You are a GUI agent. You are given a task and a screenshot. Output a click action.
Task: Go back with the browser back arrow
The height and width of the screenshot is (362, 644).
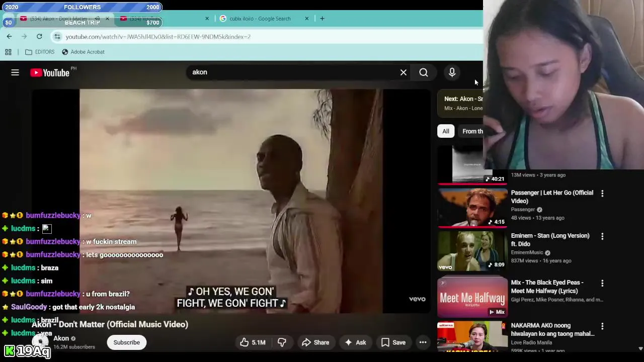(9, 36)
